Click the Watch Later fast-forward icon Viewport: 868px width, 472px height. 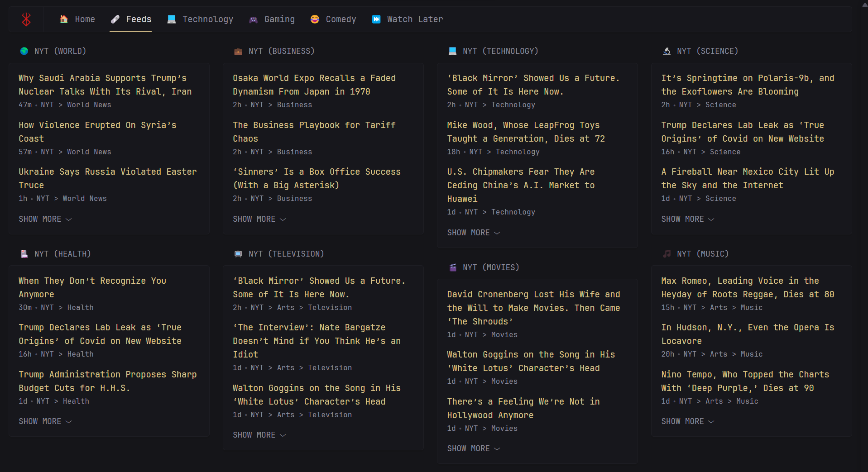[376, 19]
